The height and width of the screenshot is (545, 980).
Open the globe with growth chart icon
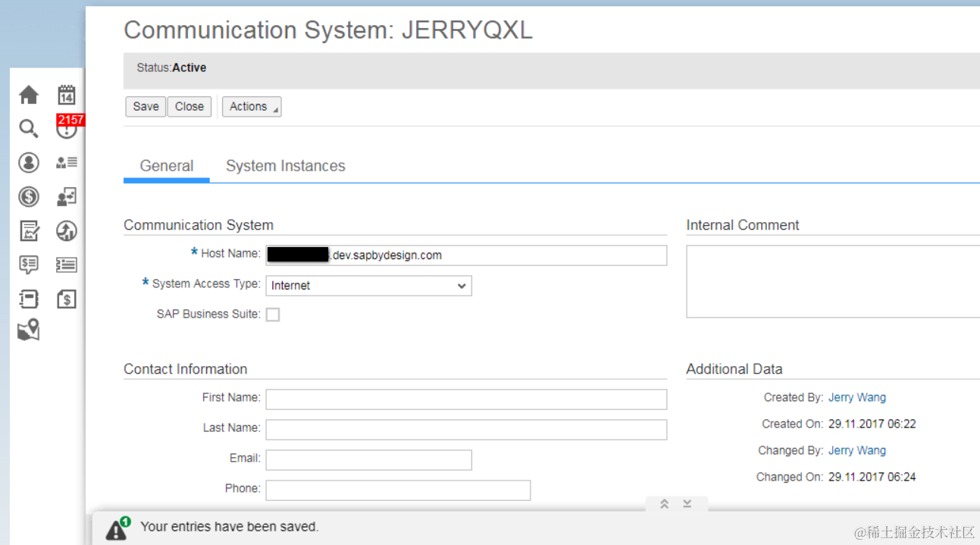[67, 230]
